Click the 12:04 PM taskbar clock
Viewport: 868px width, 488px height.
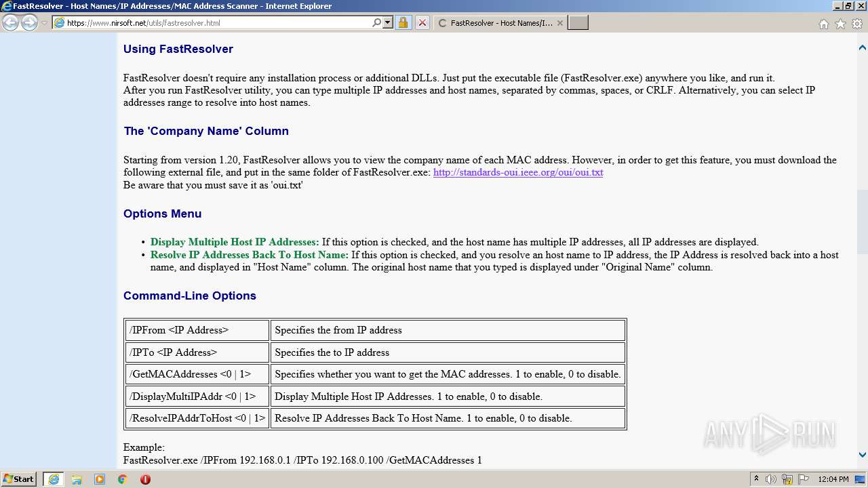(x=833, y=479)
